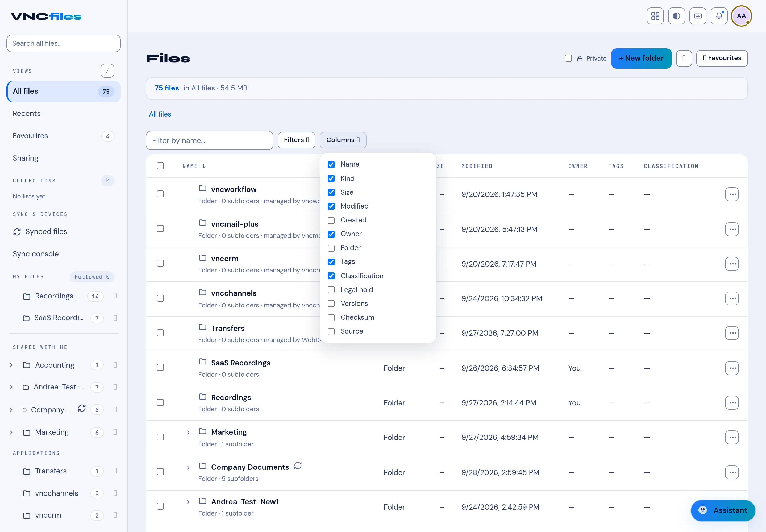
Task: Open the notifications bell
Action: [x=719, y=16]
